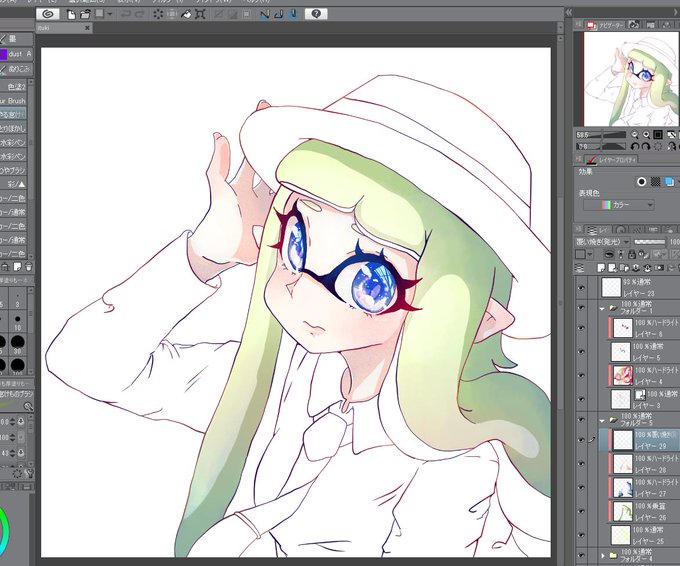Hide layer レイヤー 23 with eye icon
Image resolution: width=680 pixels, height=566 pixels.
(x=582, y=287)
